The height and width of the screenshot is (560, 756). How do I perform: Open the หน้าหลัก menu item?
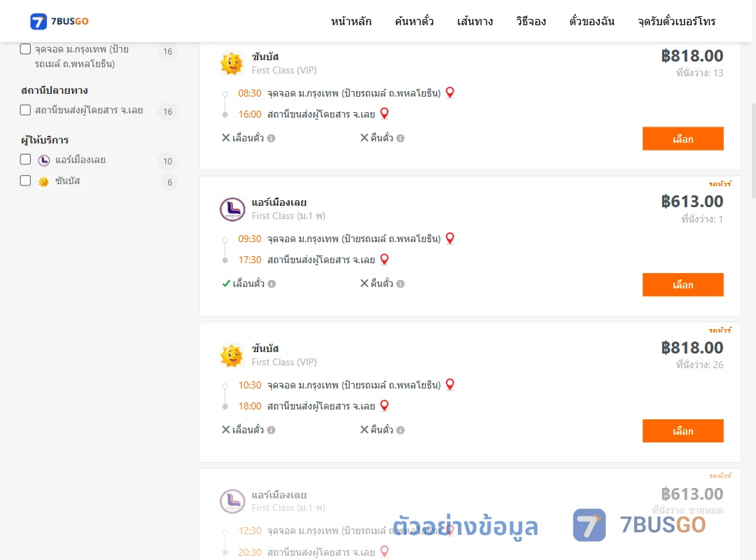pos(351,21)
